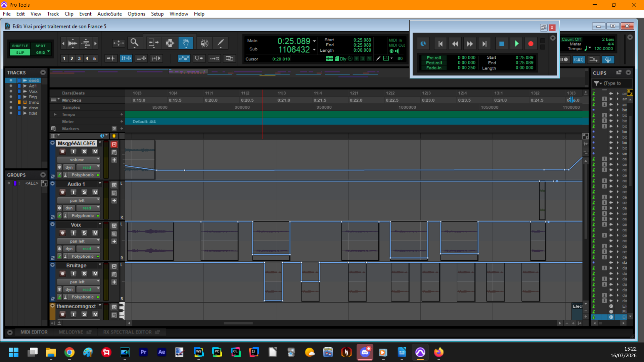
Task: Open Discord from the taskbar
Action: pos(365,352)
